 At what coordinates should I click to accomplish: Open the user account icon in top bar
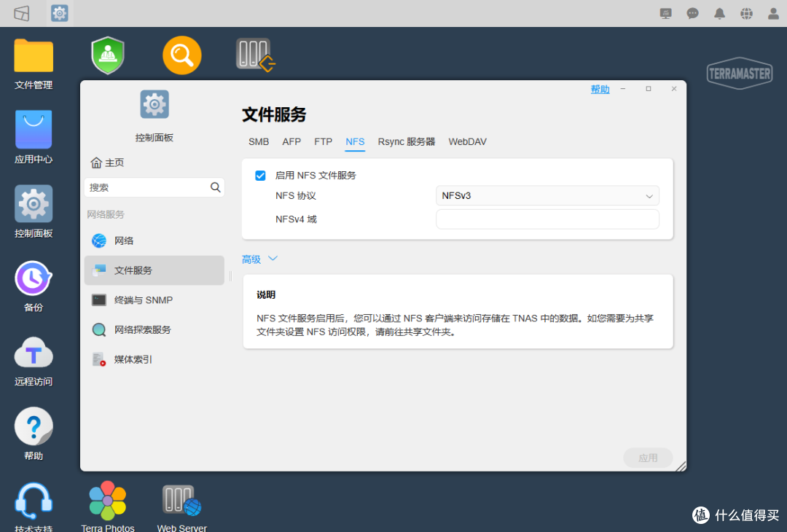click(773, 14)
